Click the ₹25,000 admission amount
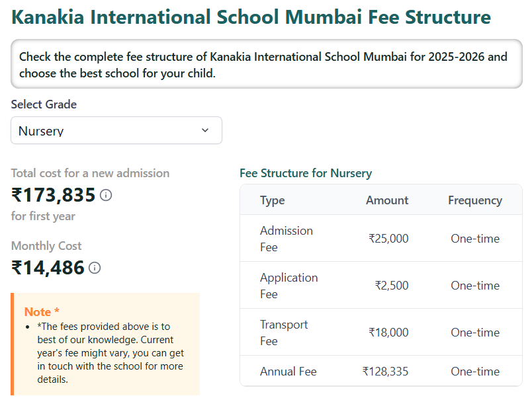The width and height of the screenshot is (532, 398). tap(388, 239)
